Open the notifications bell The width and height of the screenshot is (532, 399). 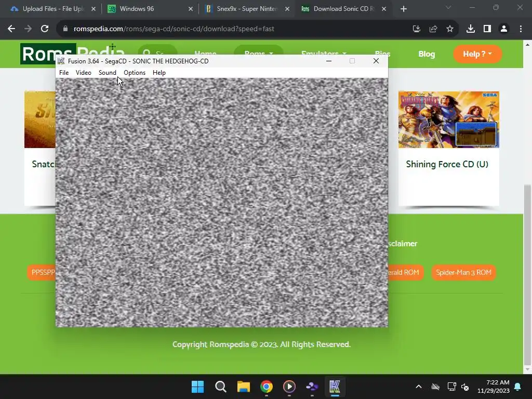tap(518, 387)
